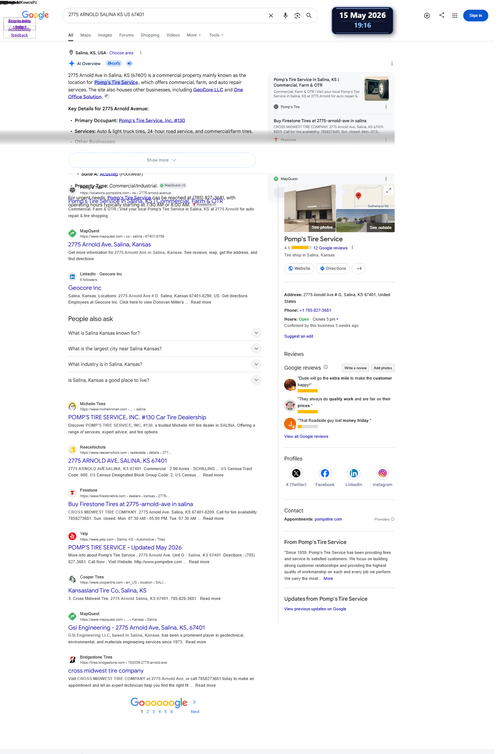Open more options for Pomp's Tire reviews
This screenshot has width=500, height=754.
coord(352,248)
